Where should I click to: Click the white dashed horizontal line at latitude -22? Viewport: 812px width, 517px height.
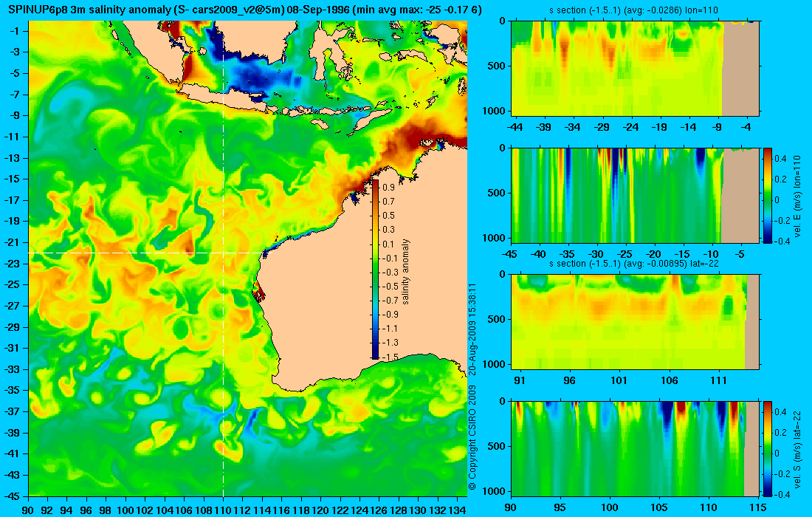click(145, 253)
